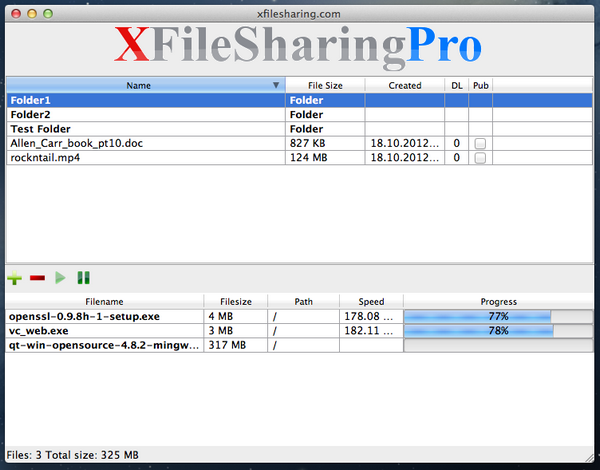This screenshot has width=600, height=470.
Task: Click the 827 KB file size cell
Action: (x=325, y=143)
